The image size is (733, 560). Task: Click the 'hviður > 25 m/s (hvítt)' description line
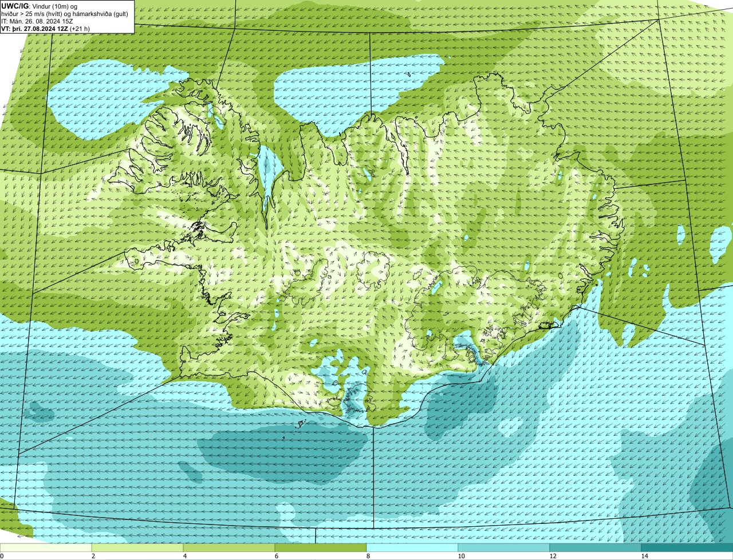(x=65, y=14)
